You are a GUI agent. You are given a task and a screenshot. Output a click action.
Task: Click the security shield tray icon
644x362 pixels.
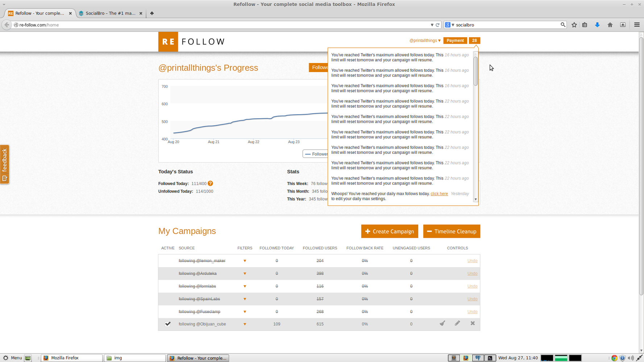[622, 358]
